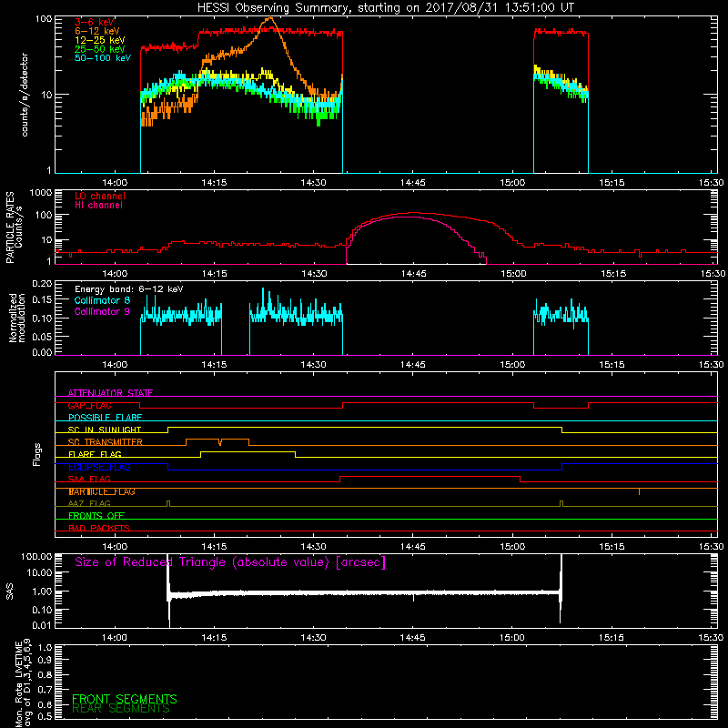Click the 'Energy band: 6-12 keV' label
728x728 pixels.
(128, 289)
